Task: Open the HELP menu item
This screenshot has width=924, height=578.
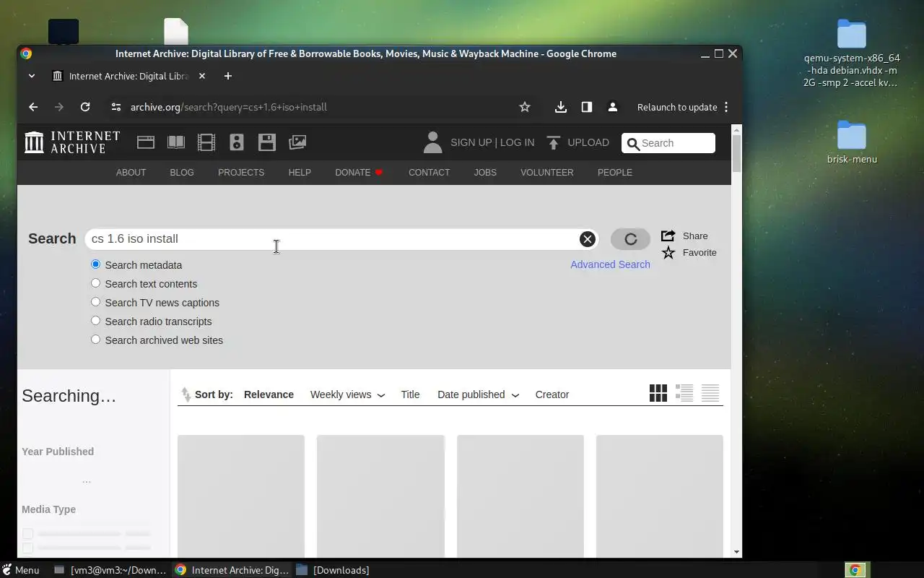Action: point(300,173)
